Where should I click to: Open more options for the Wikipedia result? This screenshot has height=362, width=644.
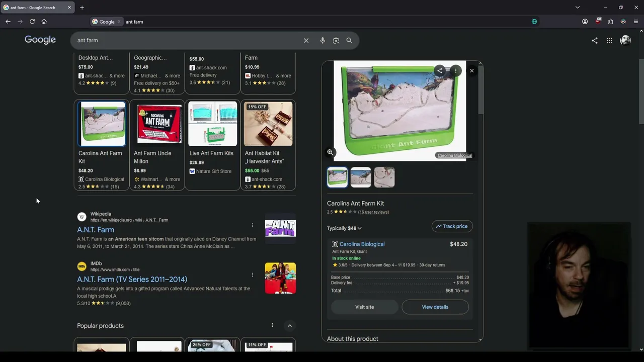pos(253,225)
